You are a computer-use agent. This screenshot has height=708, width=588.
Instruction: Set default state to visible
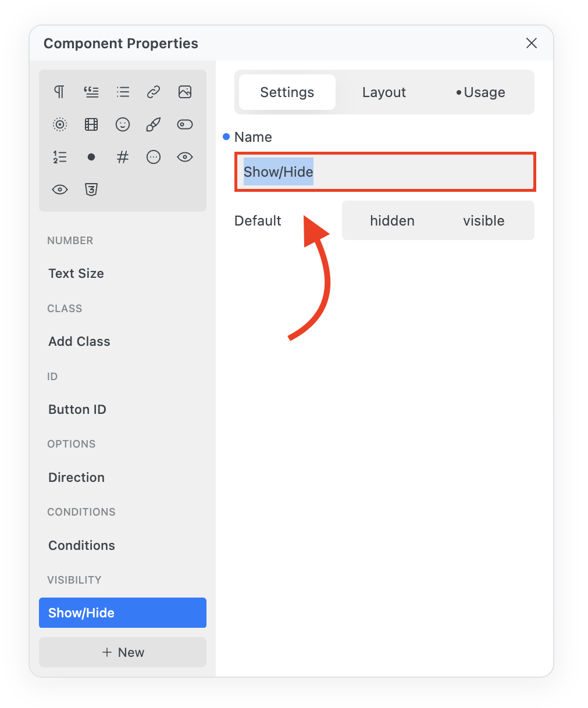click(483, 221)
